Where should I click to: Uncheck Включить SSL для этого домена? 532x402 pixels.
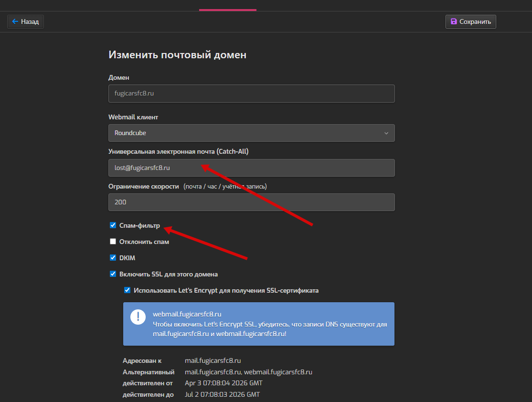pos(113,274)
